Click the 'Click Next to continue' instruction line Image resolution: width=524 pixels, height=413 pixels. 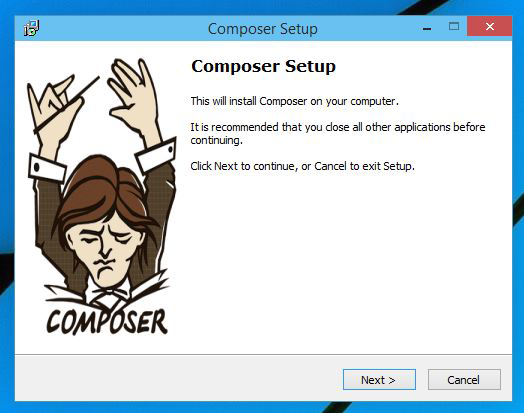(302, 166)
